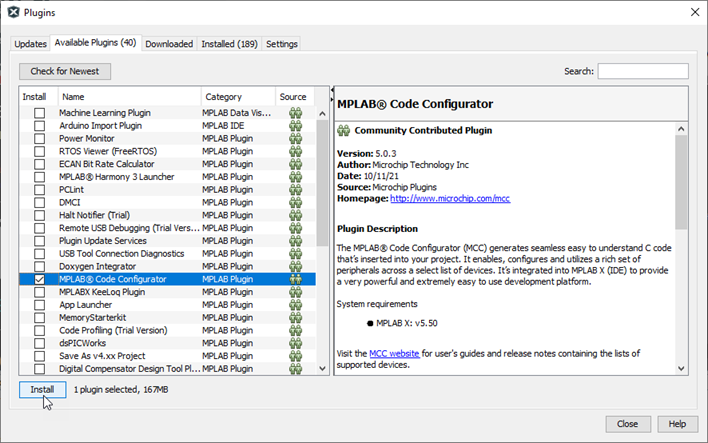Click the Plugins window title bar icon
708x443 pixels.
point(12,12)
